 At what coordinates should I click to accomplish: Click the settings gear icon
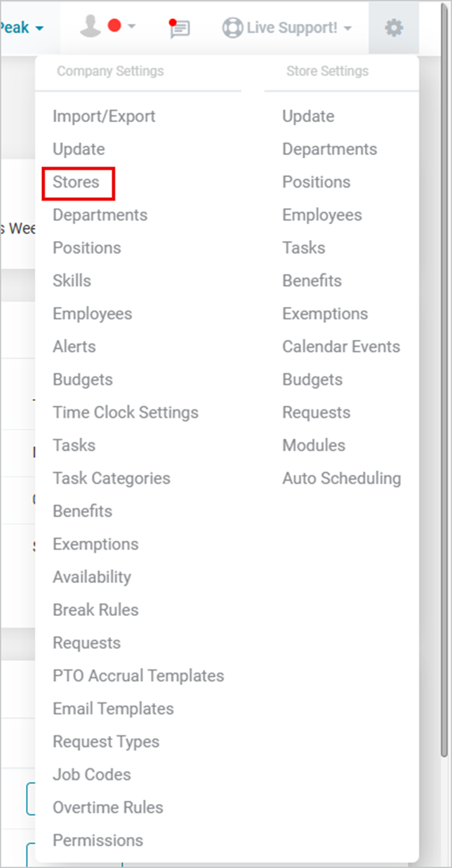[x=394, y=28]
